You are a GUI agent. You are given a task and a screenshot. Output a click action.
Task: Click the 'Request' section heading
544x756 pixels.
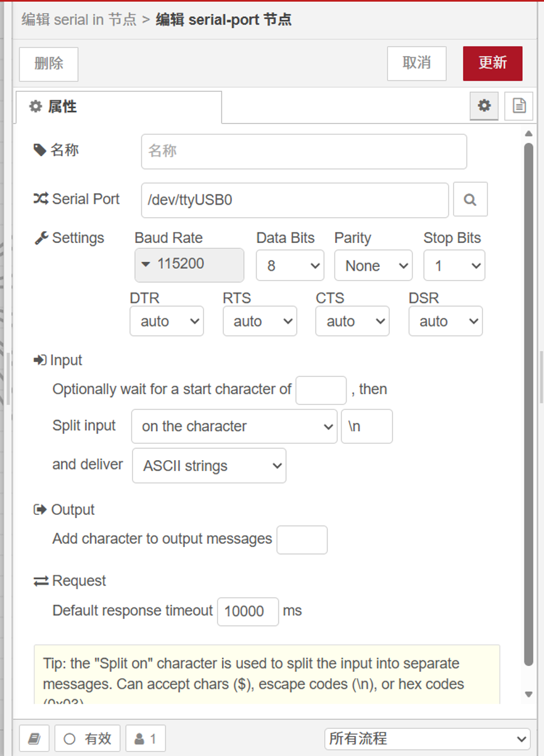click(x=70, y=581)
